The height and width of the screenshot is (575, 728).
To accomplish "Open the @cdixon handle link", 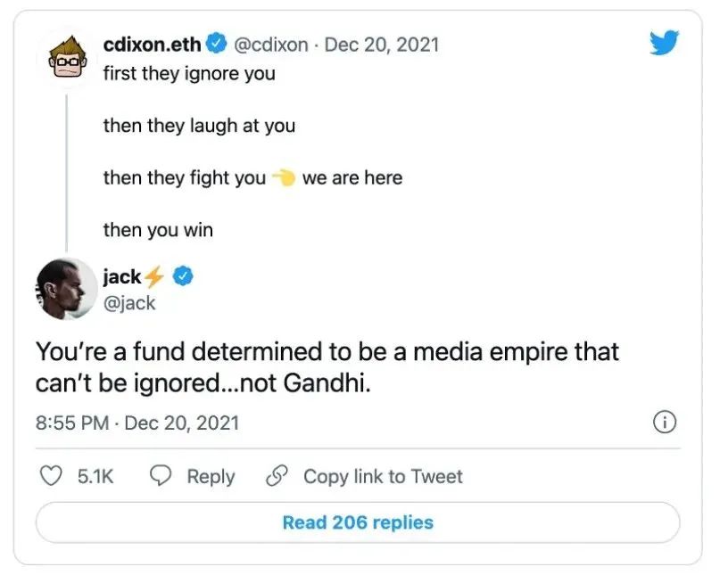I will (x=270, y=44).
